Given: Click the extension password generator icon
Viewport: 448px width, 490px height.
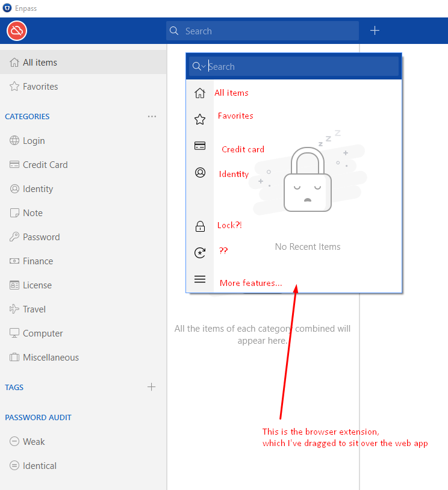Looking at the screenshot, I should pos(200,252).
